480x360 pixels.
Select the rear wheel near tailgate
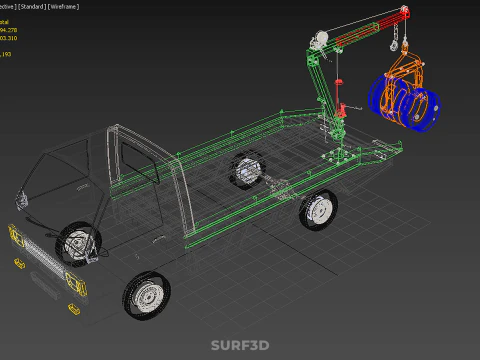coord(318,210)
